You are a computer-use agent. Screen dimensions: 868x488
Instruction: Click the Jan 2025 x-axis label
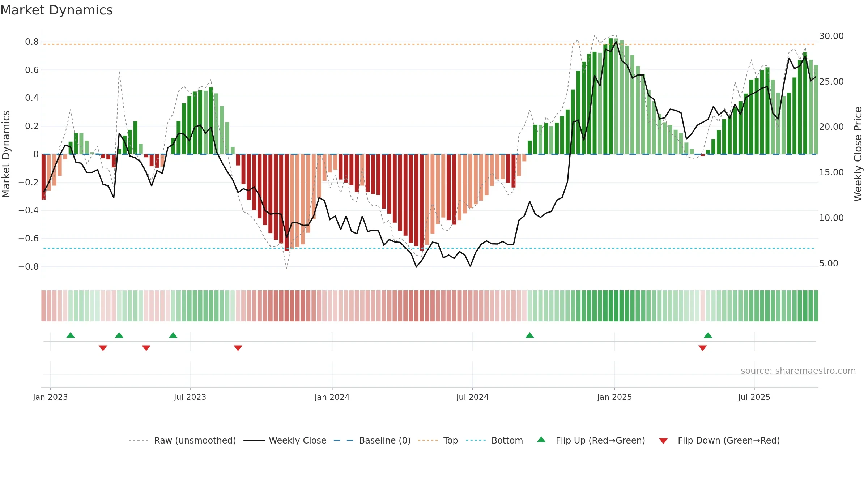pyautogui.click(x=614, y=397)
